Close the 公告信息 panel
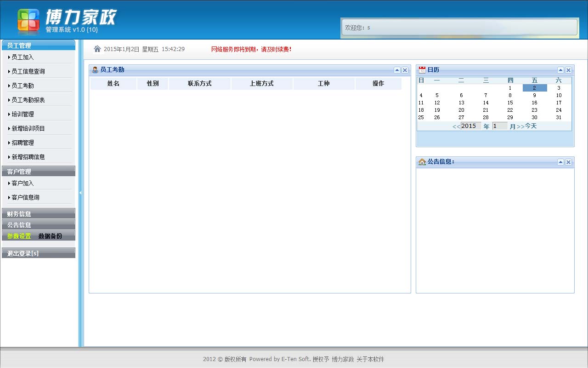Viewport: 588px width, 368px height. (568, 162)
